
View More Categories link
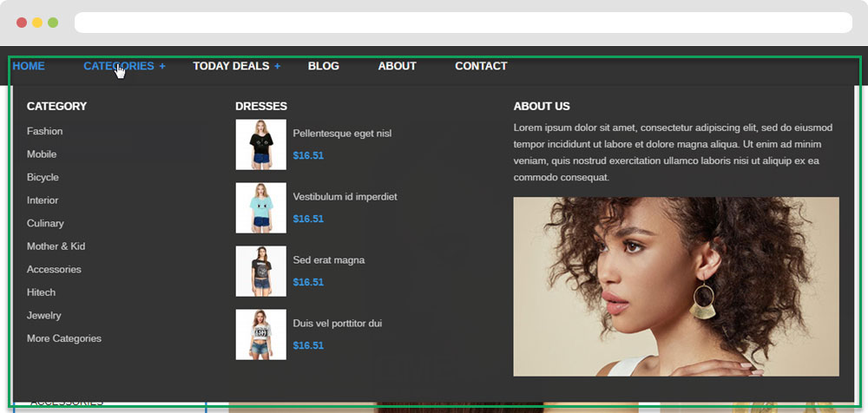[x=64, y=338]
